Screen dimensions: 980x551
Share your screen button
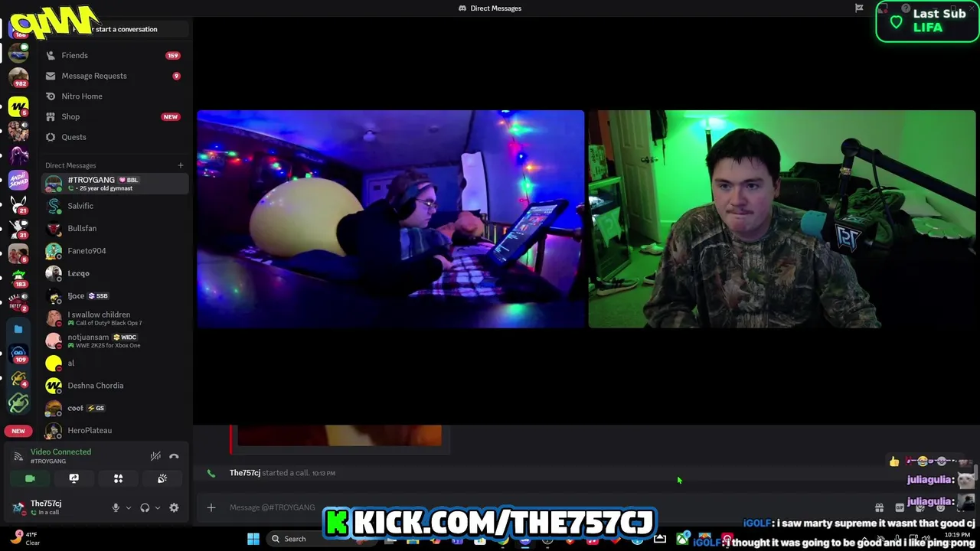tap(73, 478)
